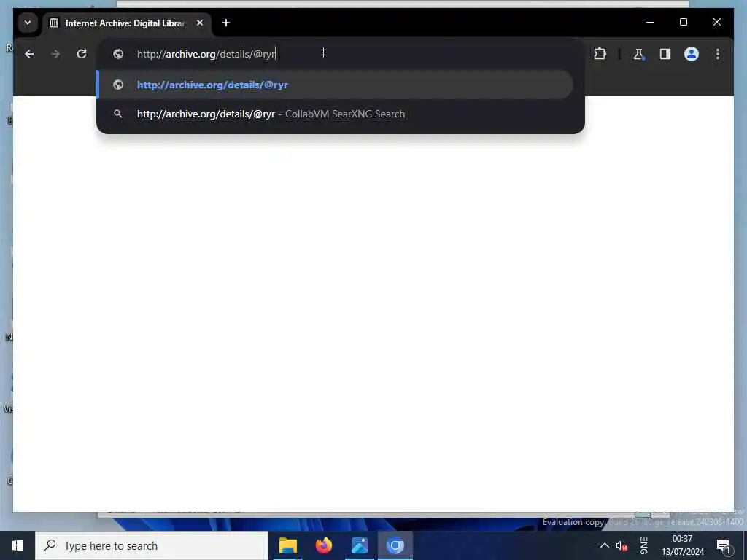
Task: Toggle the browser side panel
Action: pos(665,54)
